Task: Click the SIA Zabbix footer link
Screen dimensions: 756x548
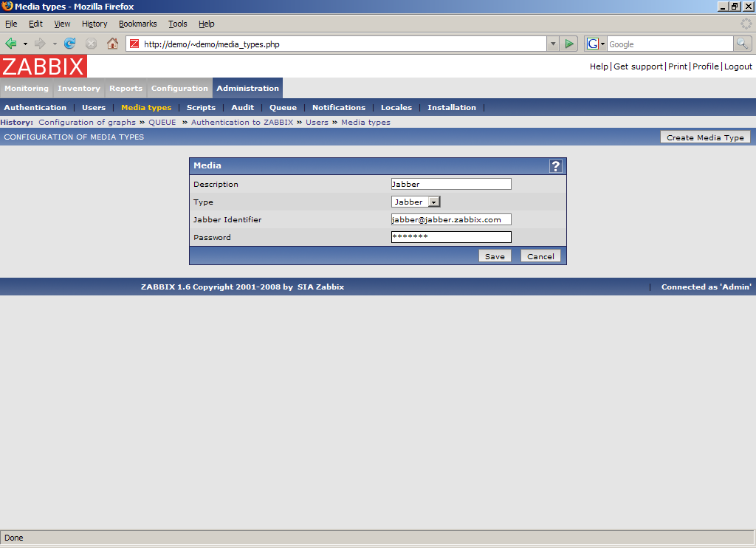Action: (320, 287)
